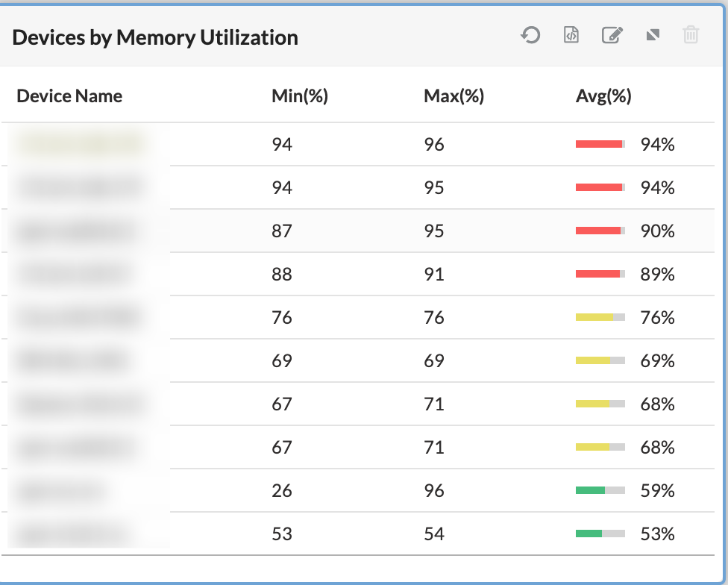The height and width of the screenshot is (585, 728).
Task: Click the Min value 26 cell
Action: tap(282, 491)
